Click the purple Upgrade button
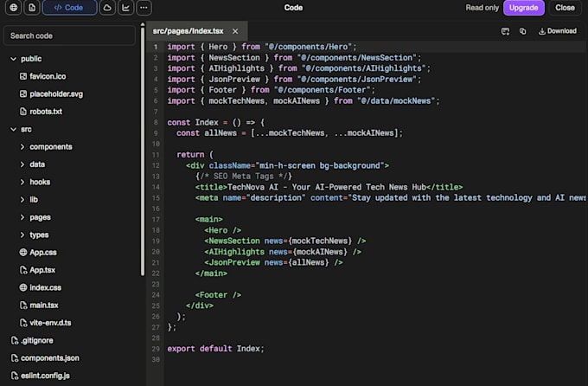The width and height of the screenshot is (588, 386). coord(523,8)
